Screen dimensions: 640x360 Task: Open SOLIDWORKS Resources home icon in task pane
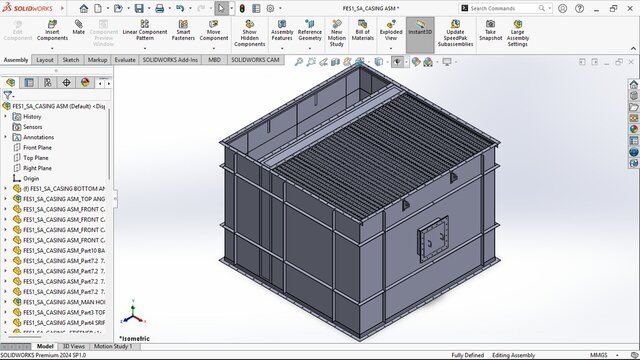633,84
